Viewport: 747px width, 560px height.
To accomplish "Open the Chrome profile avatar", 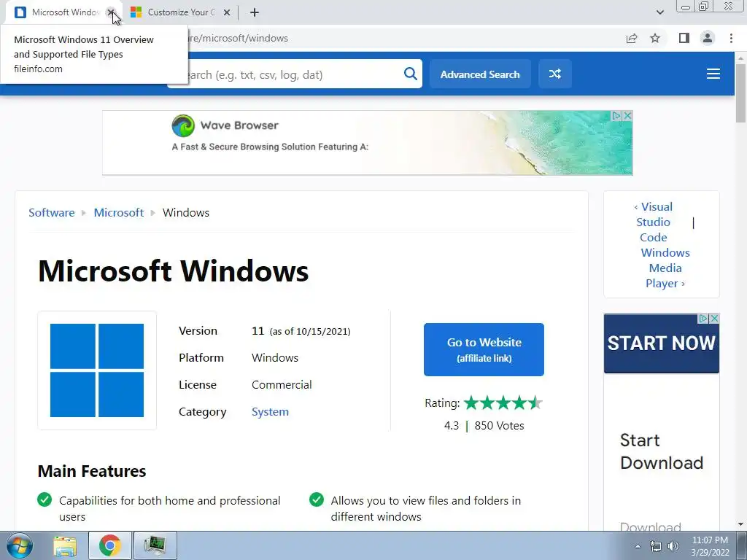I will click(x=708, y=38).
